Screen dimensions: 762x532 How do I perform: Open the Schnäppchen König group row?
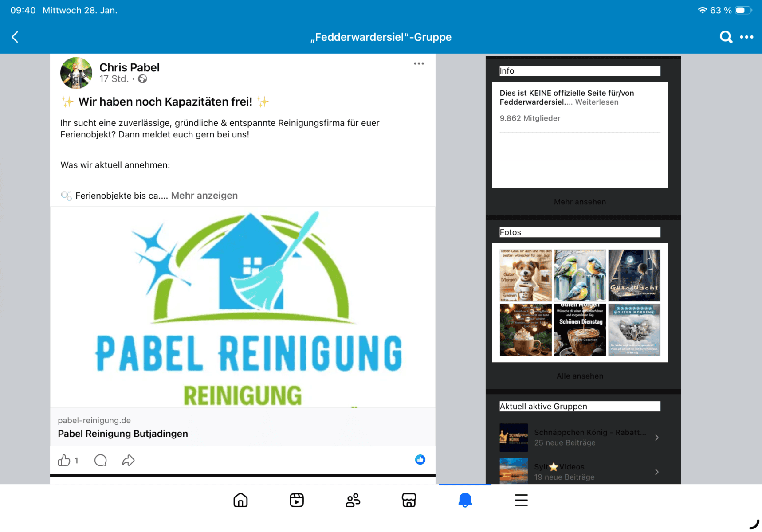pyautogui.click(x=580, y=438)
